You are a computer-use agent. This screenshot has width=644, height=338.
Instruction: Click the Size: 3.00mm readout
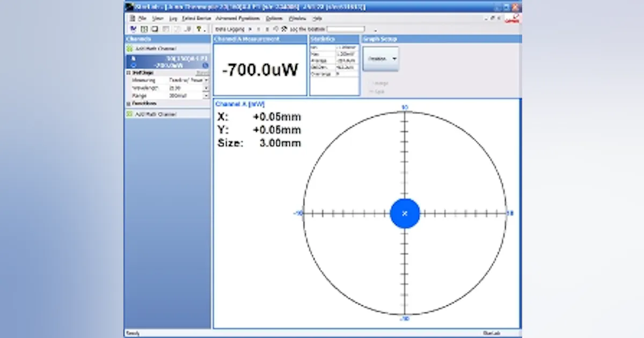(x=259, y=143)
